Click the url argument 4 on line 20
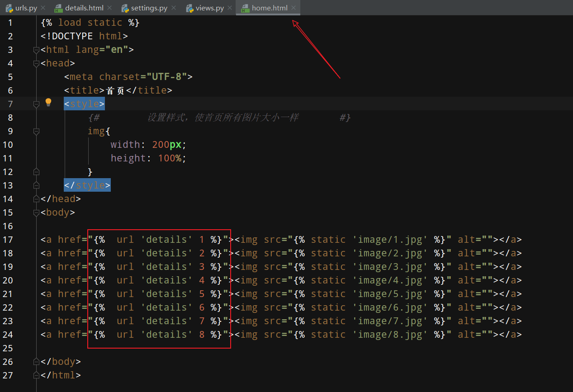 [202, 280]
